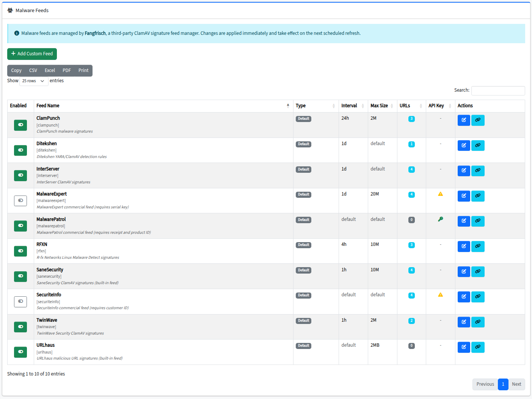Open the link action for MalwarePatrol

coord(478,221)
